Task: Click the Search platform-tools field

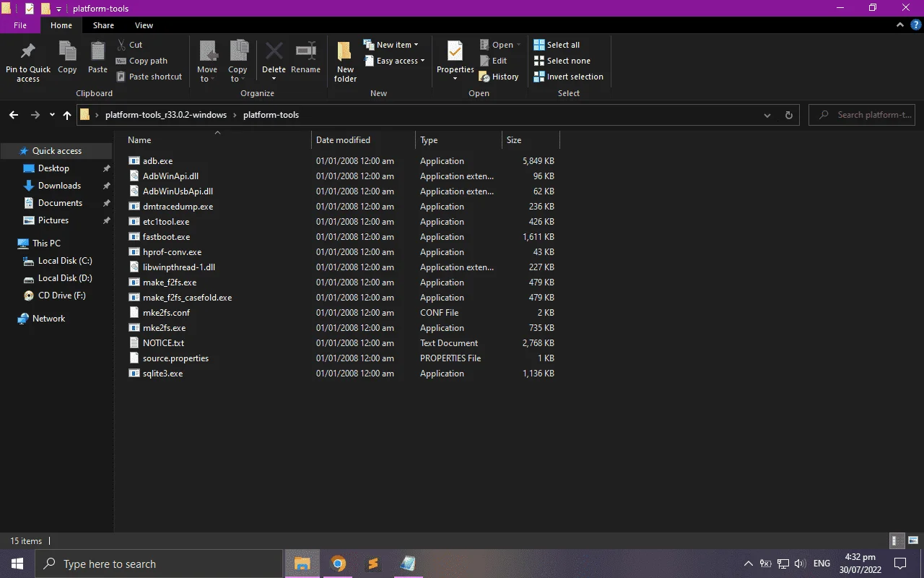Action: 862,115
